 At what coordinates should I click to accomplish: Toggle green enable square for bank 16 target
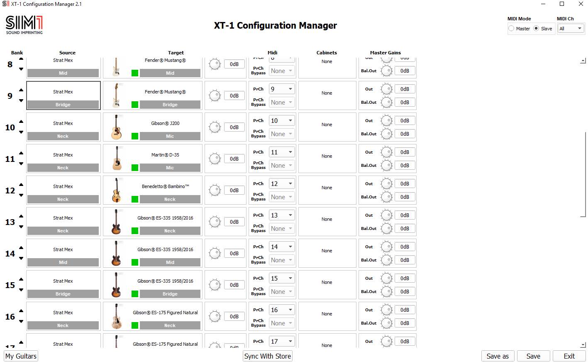135,325
